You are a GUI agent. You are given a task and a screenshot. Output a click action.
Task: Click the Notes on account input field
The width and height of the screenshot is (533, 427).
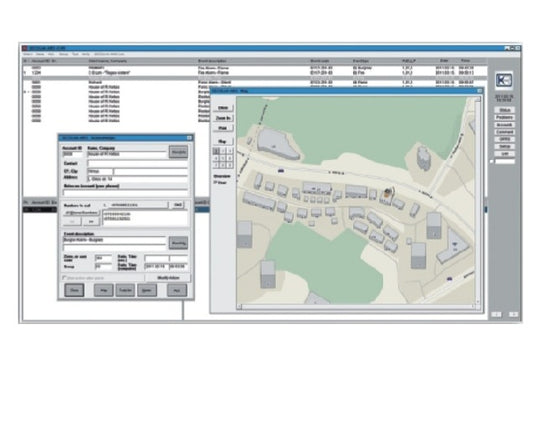pyautogui.click(x=125, y=193)
